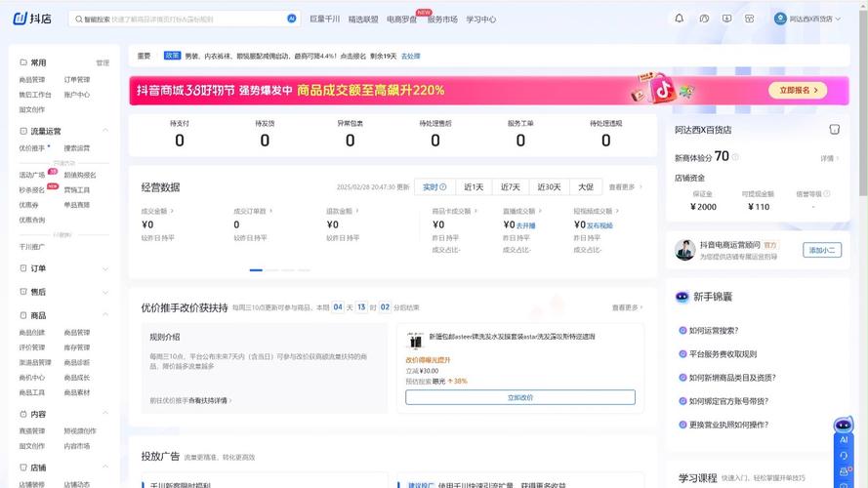Click the 内容 section icon
This screenshot has width=868, height=488.
(23, 414)
